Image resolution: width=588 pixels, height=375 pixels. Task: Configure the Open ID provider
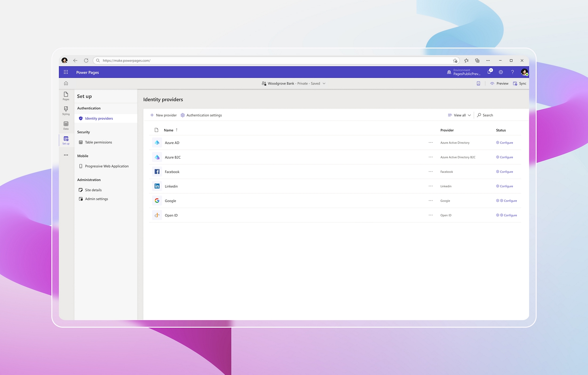(506, 215)
